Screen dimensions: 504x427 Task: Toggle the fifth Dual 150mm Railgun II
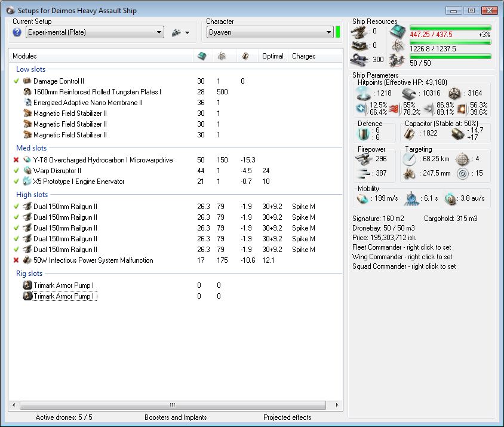pos(16,250)
